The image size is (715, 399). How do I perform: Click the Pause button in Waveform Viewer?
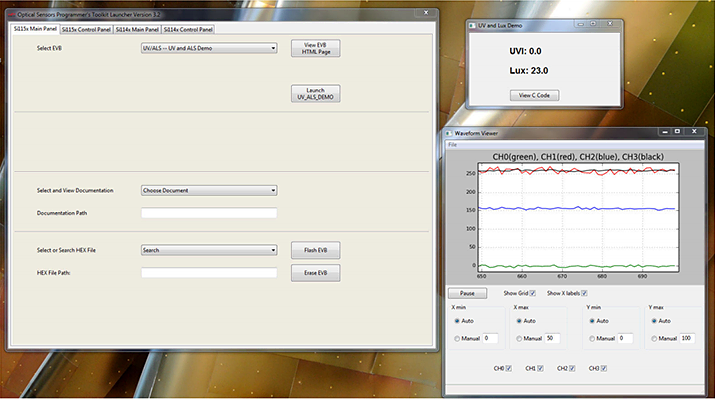(x=467, y=293)
